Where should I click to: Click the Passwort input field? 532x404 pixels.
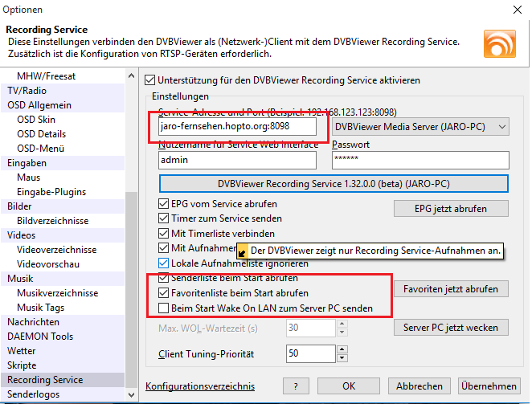420,160
